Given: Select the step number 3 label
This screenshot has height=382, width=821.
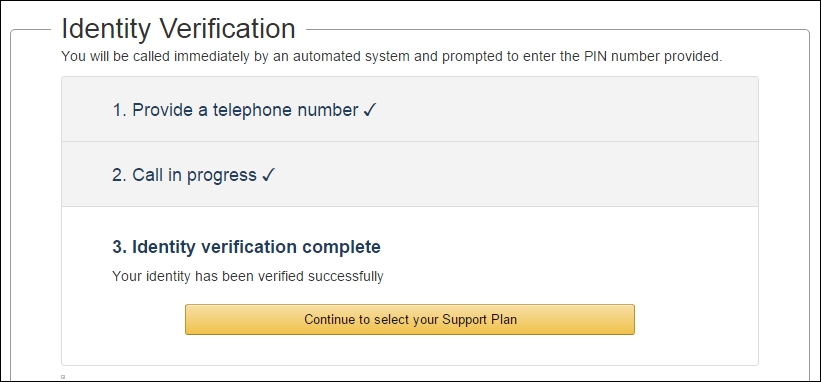Looking at the screenshot, I should click(119, 246).
